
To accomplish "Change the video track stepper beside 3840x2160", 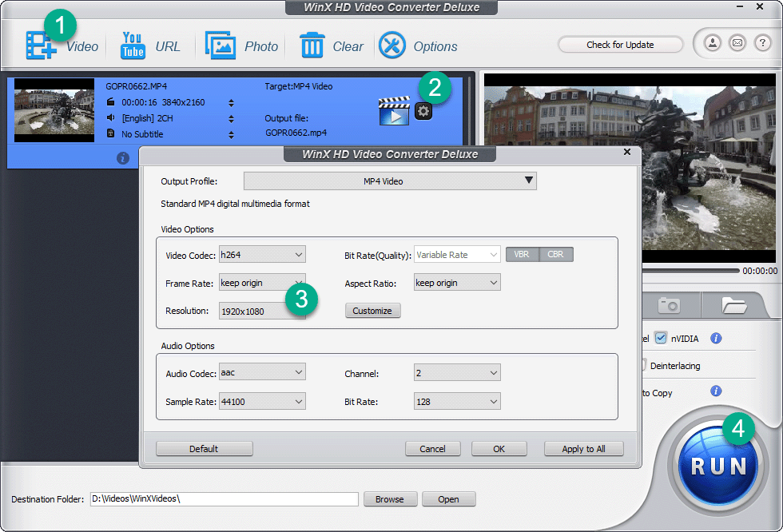I will click(x=231, y=103).
